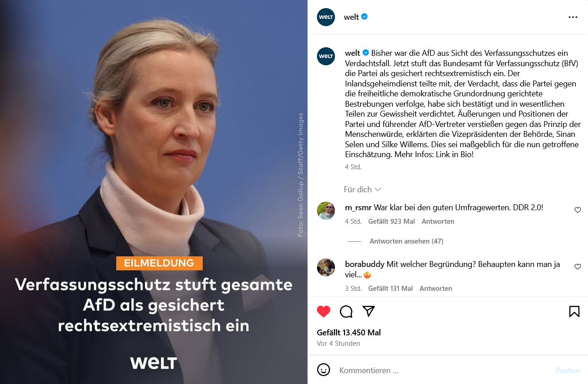Click the 'Kommentieren ...' input field
The width and height of the screenshot is (588, 384).
tap(443, 370)
